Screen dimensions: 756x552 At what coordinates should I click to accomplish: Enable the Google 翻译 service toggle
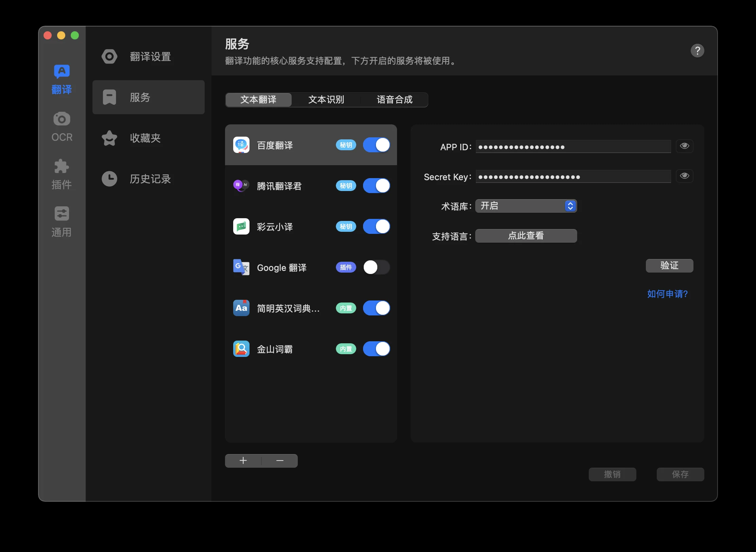click(376, 268)
